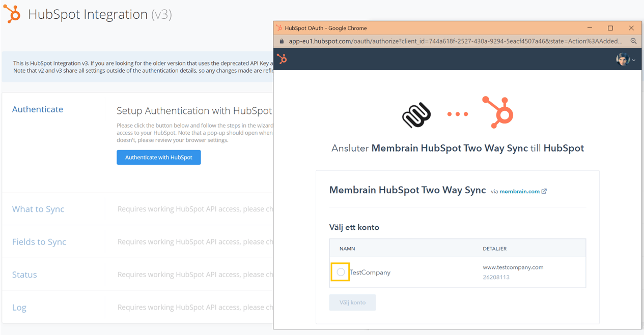Click the DETALJER column header

click(495, 249)
